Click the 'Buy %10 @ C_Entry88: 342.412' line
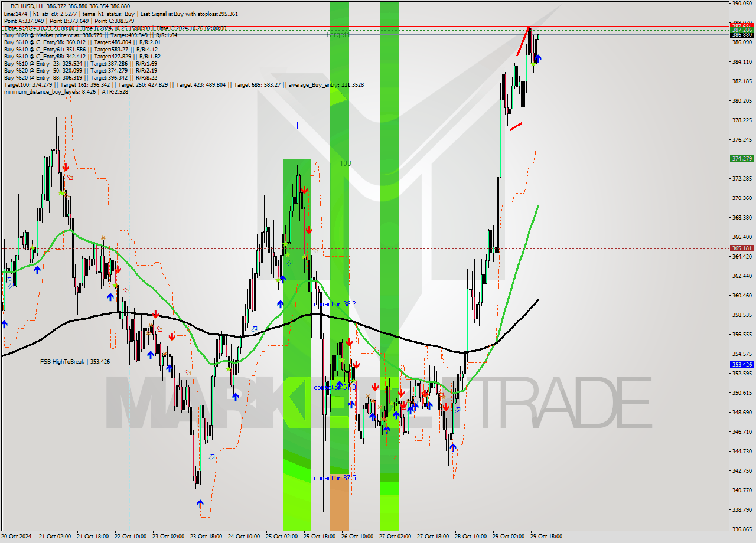 point(82,56)
